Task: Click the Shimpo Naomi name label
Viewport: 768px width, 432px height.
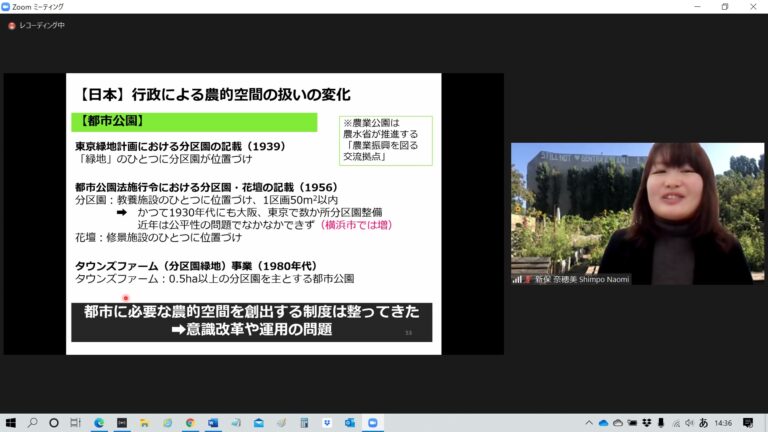Action: click(x=582, y=280)
